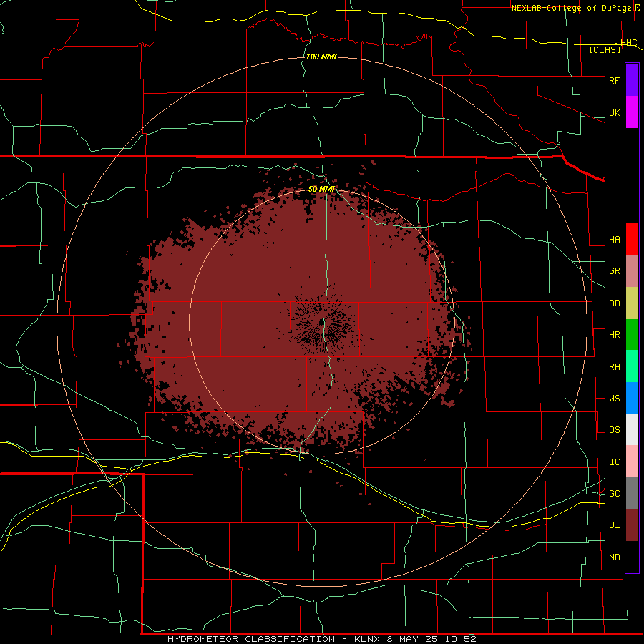Screen dimensions: 644x644
Task: Click the HYDROMETEOR CLASSIFICATION title text
Action: click(251, 639)
